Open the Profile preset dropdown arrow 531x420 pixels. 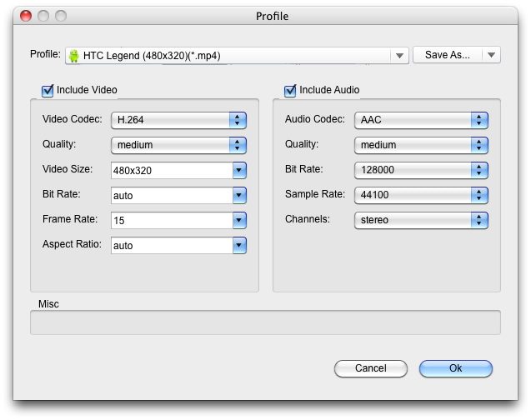click(399, 56)
